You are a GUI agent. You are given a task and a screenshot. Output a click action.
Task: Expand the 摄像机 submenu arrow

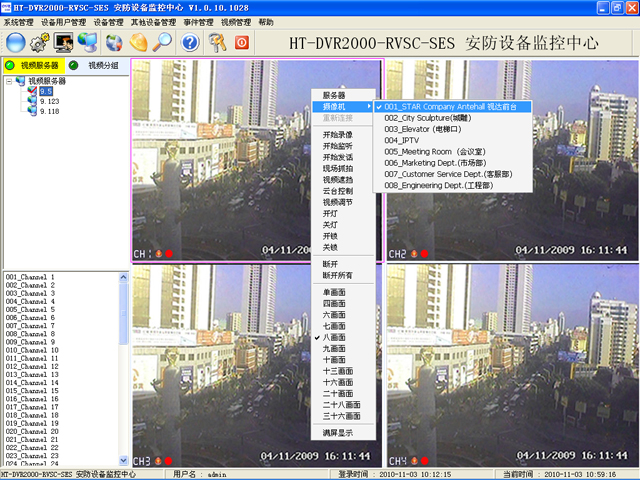(369, 107)
